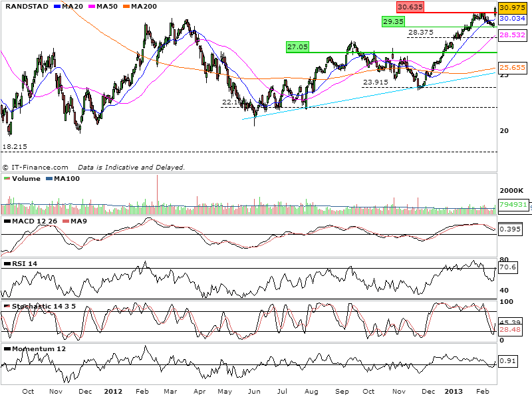Click the 20 price axis label
The height and width of the screenshot is (399, 532).
504,130
